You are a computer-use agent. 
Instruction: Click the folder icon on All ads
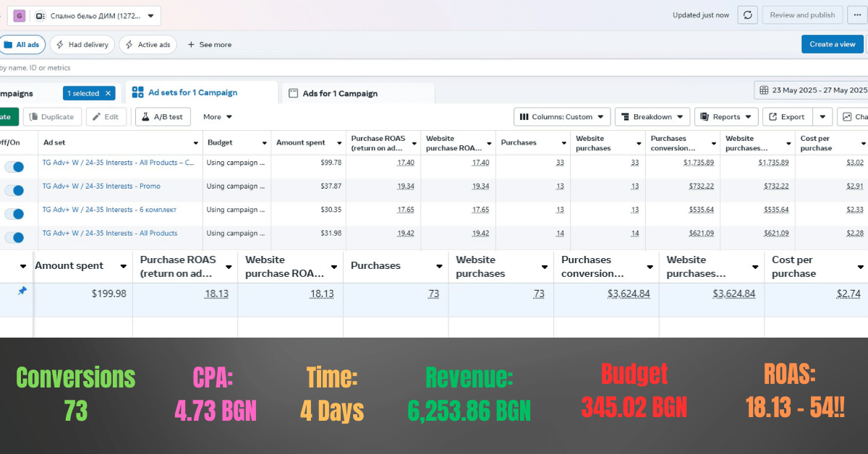(x=8, y=45)
